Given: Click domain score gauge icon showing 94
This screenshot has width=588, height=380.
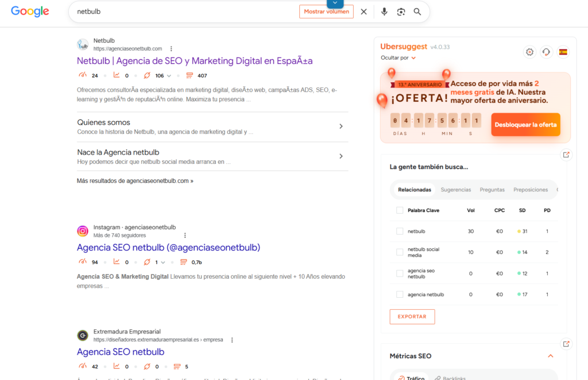Looking at the screenshot, I should pos(83,262).
